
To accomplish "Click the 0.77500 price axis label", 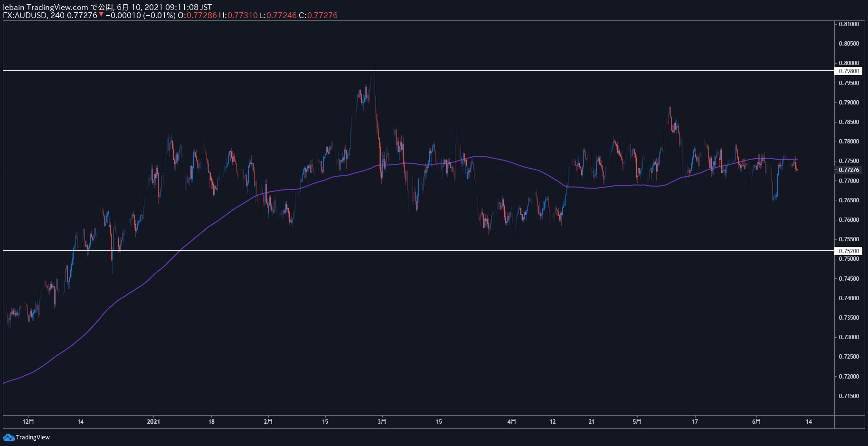I will 849,161.
